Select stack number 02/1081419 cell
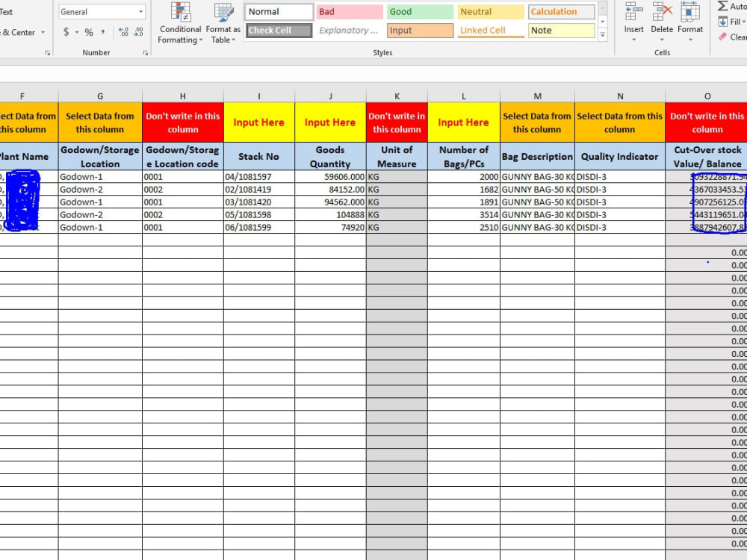 [259, 189]
